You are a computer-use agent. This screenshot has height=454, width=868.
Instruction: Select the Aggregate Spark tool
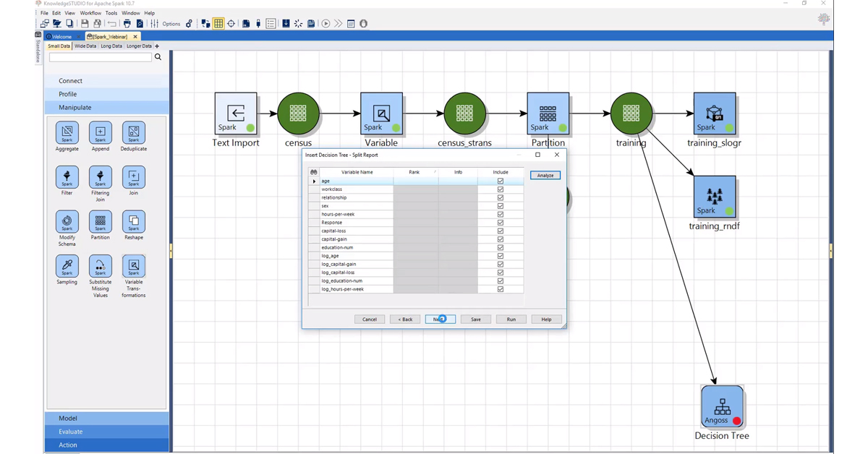click(x=67, y=133)
